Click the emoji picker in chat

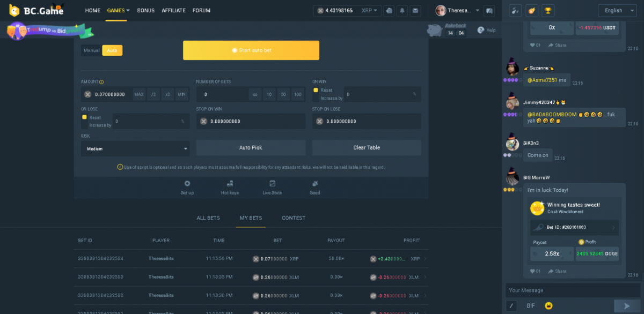click(548, 305)
